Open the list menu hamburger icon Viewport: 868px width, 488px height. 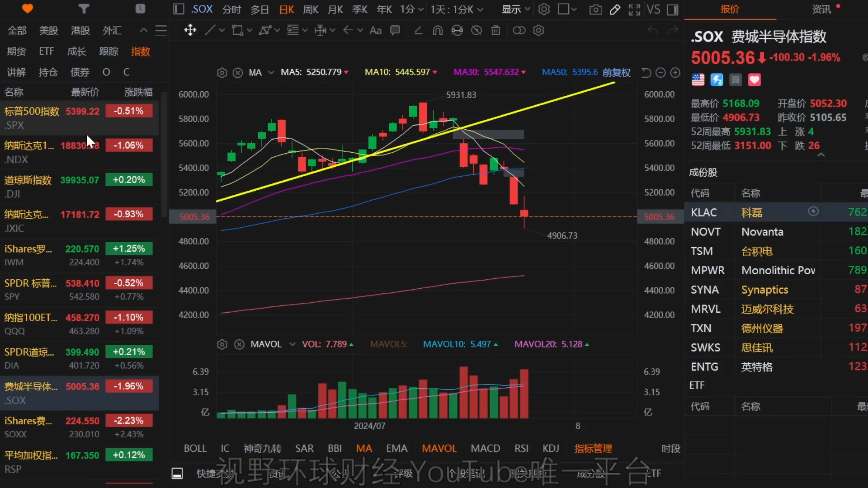(x=161, y=30)
